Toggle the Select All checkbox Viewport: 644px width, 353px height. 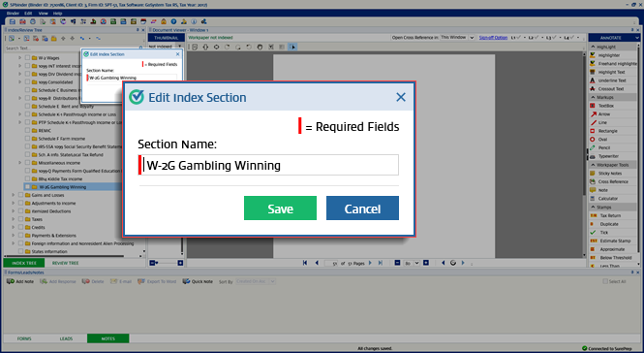pyautogui.click(x=605, y=281)
